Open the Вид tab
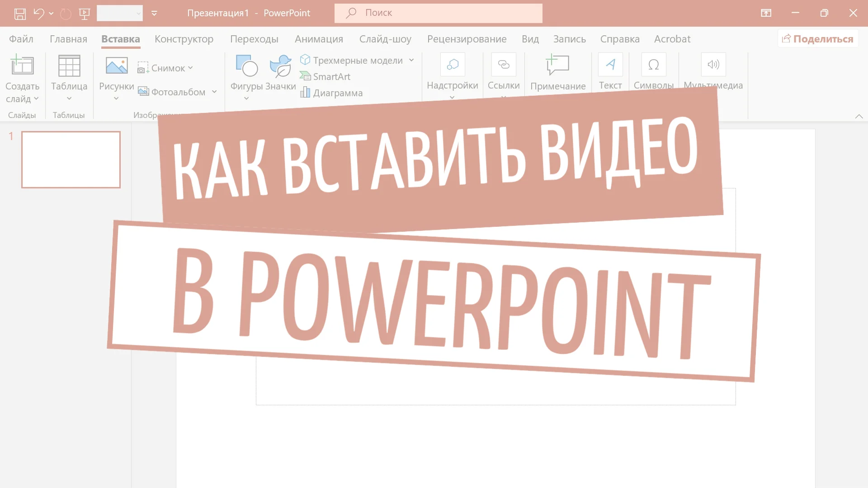This screenshot has width=868, height=488. point(530,39)
